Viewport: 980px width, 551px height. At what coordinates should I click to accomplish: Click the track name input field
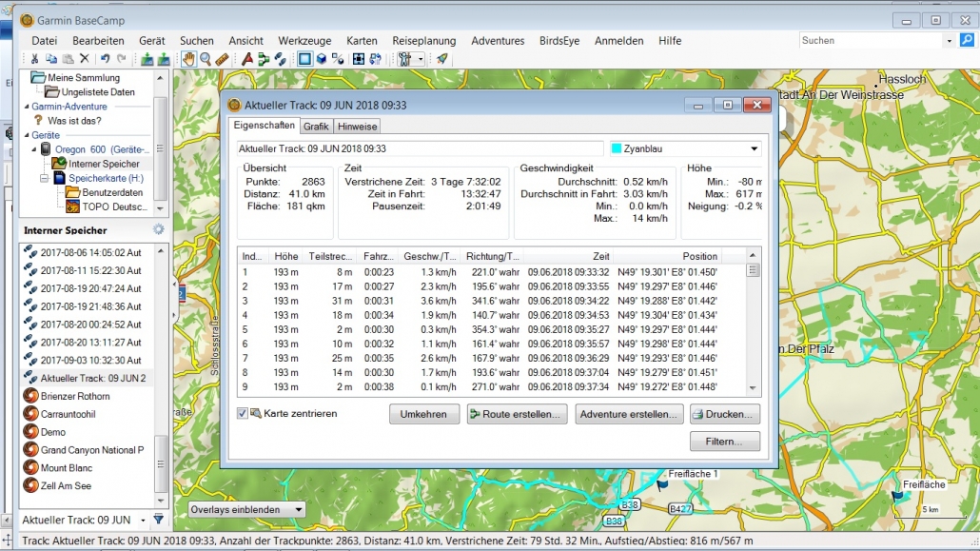[x=420, y=148]
